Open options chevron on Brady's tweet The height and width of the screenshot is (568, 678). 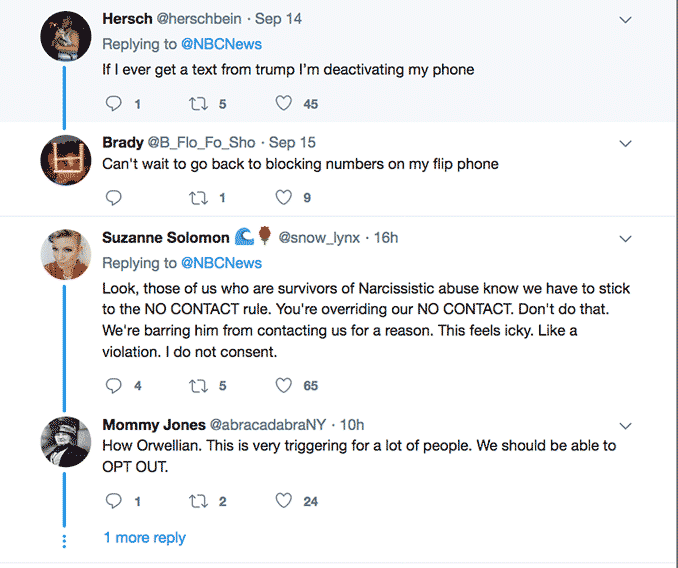[626, 144]
